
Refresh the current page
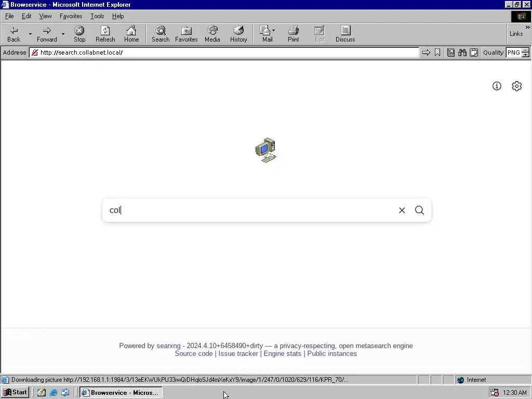tap(105, 34)
